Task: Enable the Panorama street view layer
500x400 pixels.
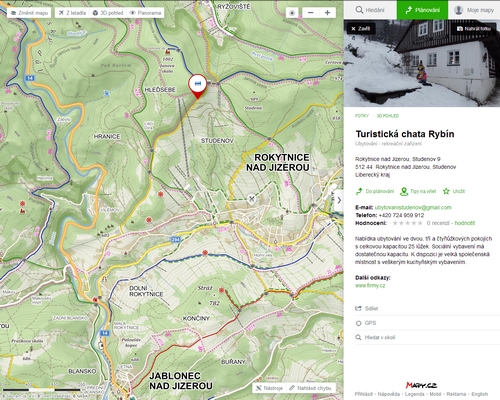Action: pos(145,13)
